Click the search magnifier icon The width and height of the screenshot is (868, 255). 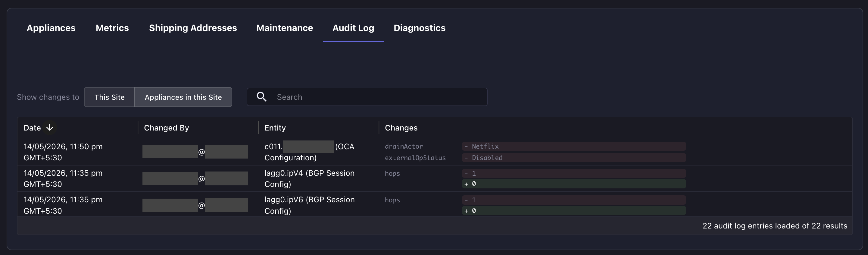pos(261,97)
